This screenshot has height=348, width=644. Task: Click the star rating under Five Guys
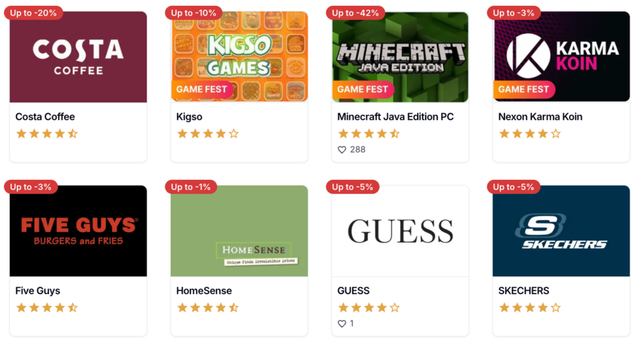click(x=47, y=308)
